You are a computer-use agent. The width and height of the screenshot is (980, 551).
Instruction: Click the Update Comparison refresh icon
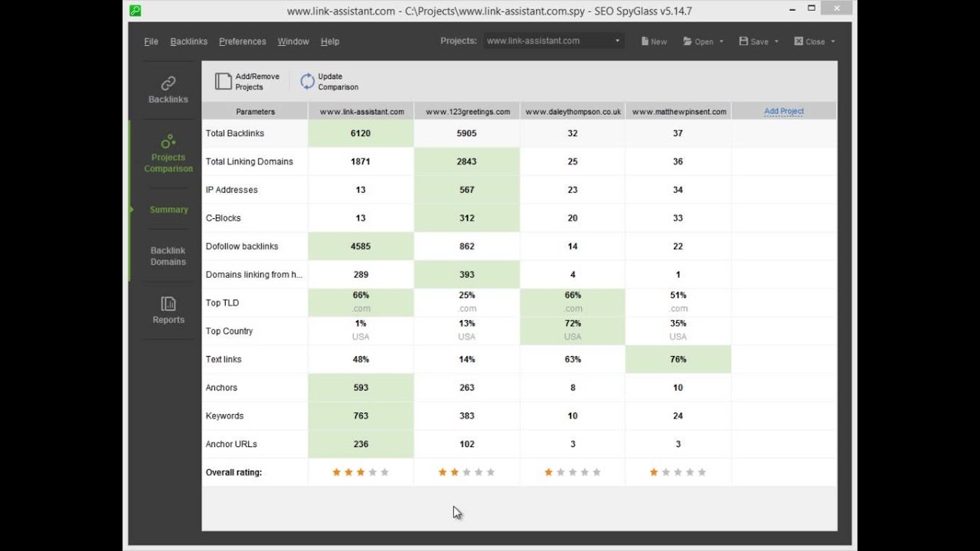pyautogui.click(x=307, y=81)
